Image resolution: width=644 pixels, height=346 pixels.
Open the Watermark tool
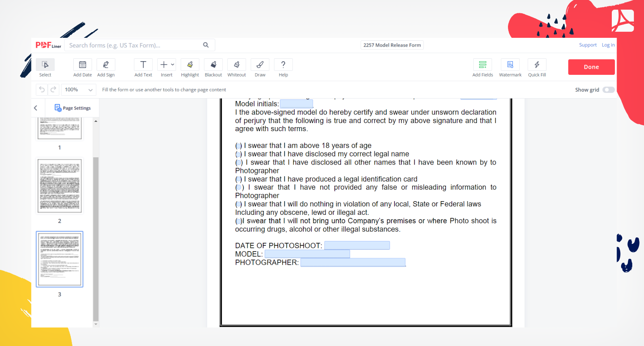[x=510, y=65]
